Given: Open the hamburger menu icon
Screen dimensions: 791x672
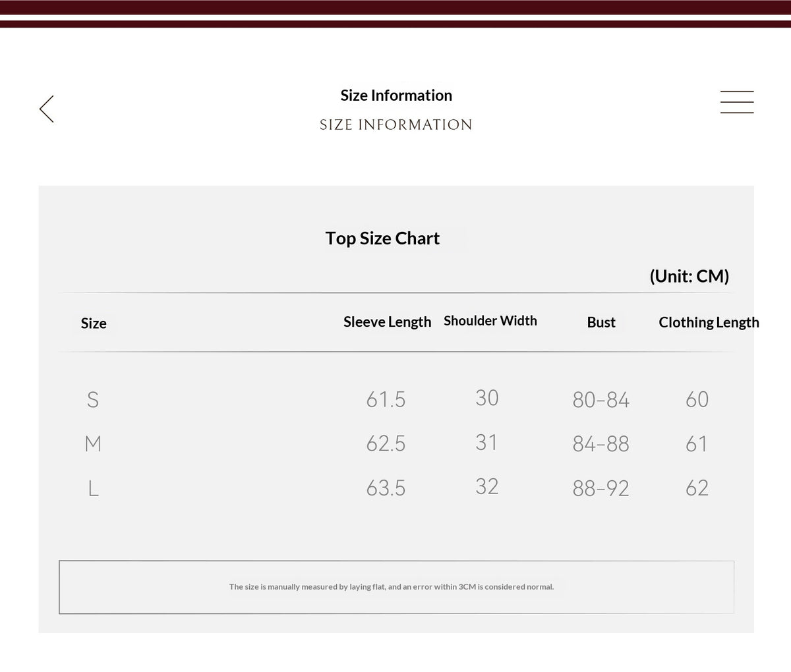Looking at the screenshot, I should tap(736, 102).
